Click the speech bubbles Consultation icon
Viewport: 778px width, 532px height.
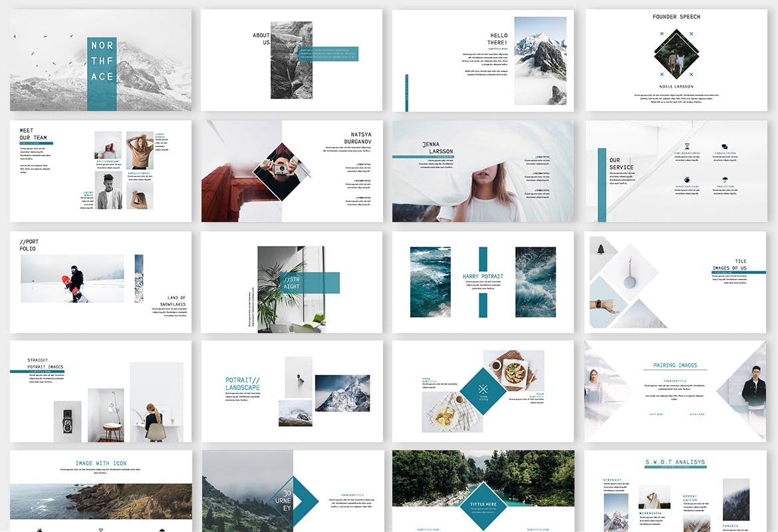pos(725,146)
